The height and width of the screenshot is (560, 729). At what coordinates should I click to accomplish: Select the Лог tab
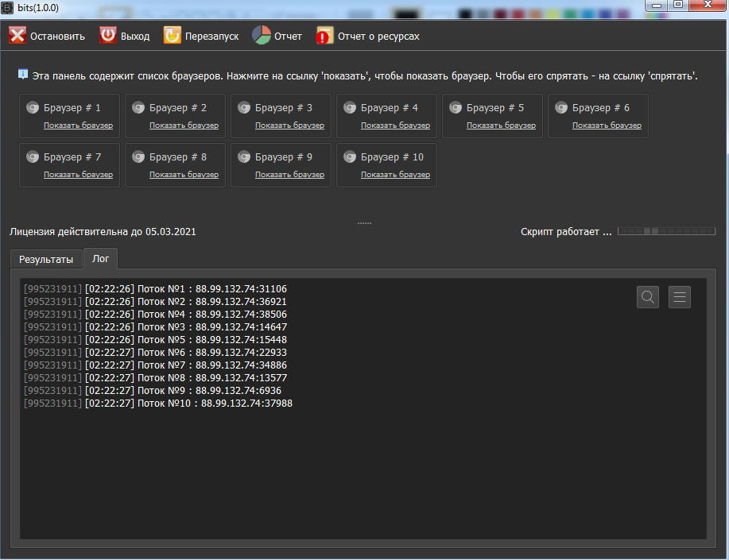[x=100, y=258]
